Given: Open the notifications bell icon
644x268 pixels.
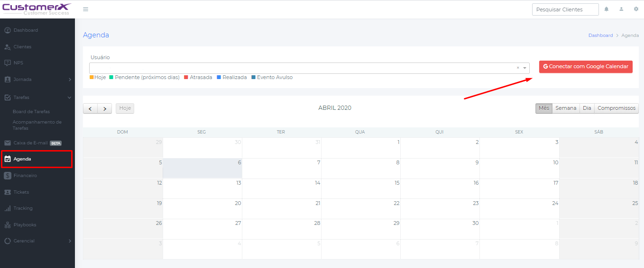Looking at the screenshot, I should (607, 9).
